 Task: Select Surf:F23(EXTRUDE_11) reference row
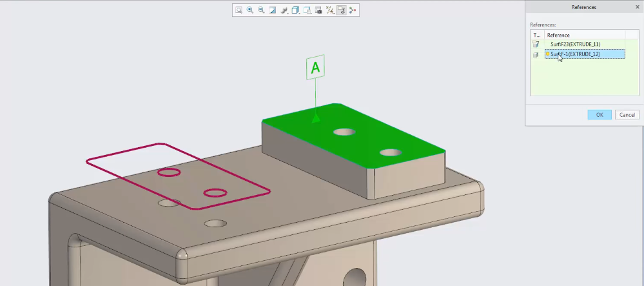click(x=575, y=44)
